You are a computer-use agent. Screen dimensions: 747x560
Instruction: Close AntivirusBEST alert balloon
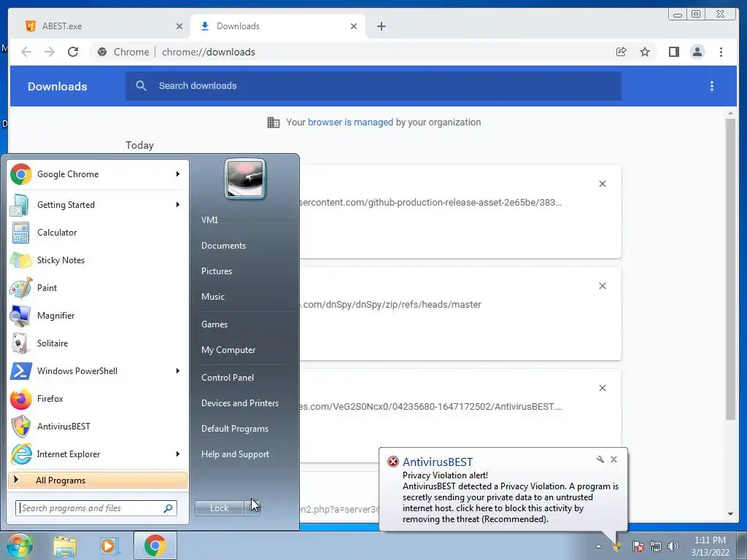[x=614, y=459]
